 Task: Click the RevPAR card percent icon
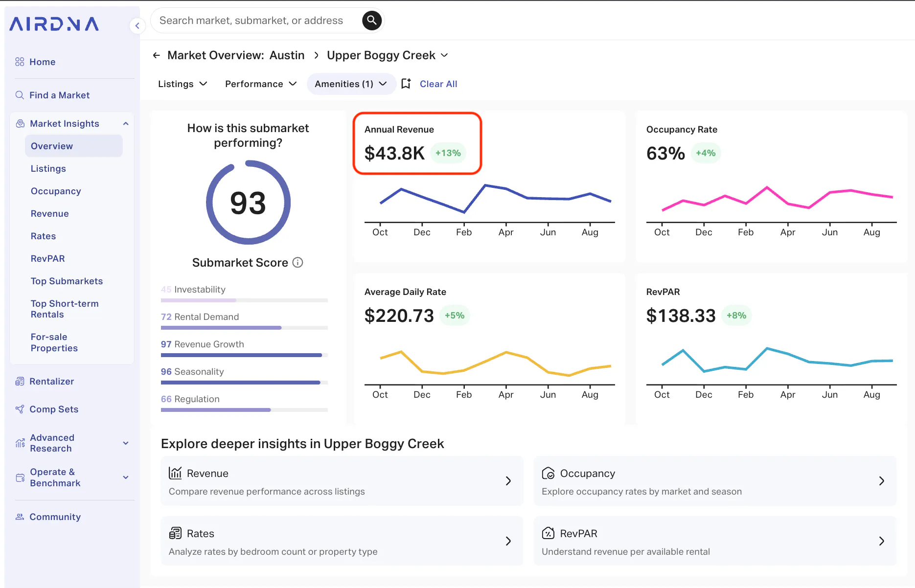(x=548, y=533)
